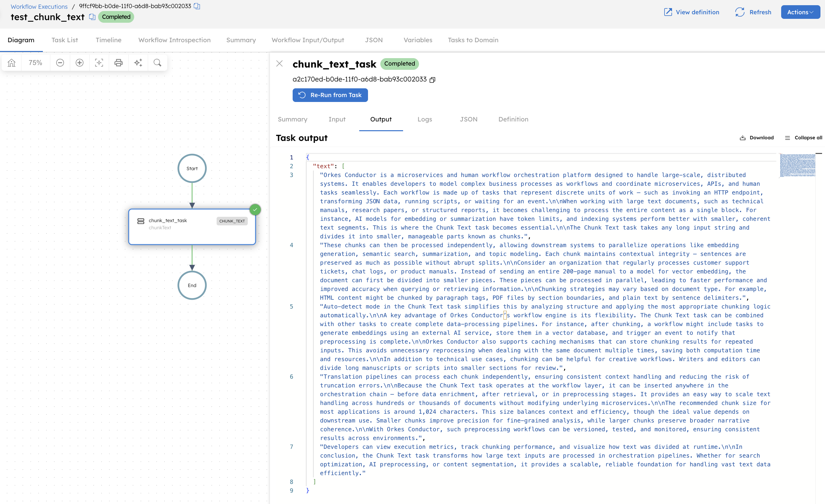The width and height of the screenshot is (825, 504).
Task: Click the chunk_text_task node in diagram
Action: [x=192, y=227]
